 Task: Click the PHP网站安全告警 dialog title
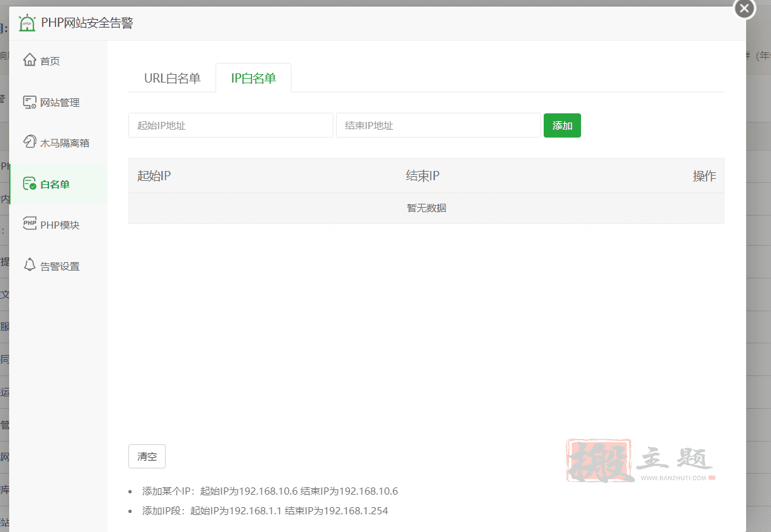pyautogui.click(x=87, y=23)
